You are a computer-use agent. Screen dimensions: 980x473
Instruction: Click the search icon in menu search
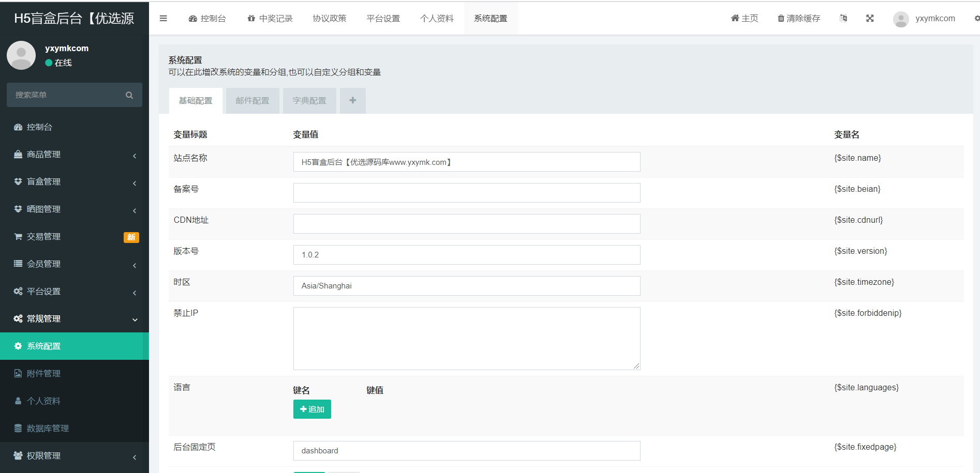pyautogui.click(x=129, y=95)
